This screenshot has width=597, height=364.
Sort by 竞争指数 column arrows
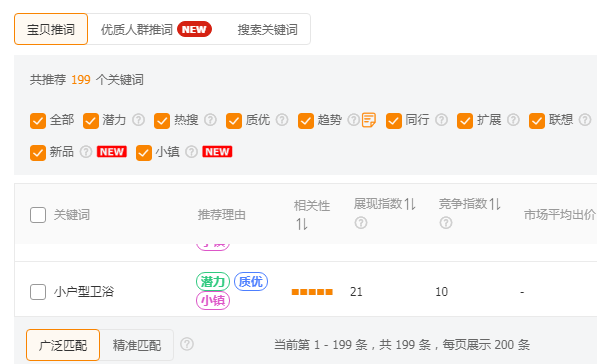[x=495, y=204]
